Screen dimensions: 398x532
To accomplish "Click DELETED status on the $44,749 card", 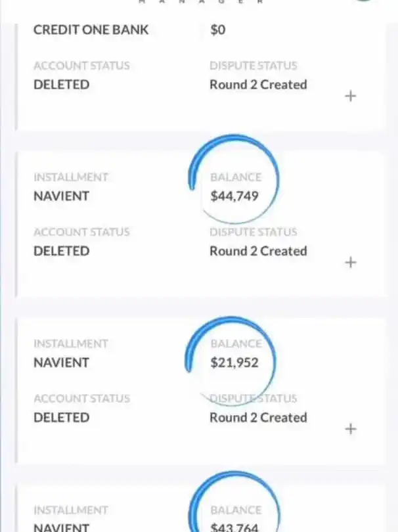I will pyautogui.click(x=61, y=251).
